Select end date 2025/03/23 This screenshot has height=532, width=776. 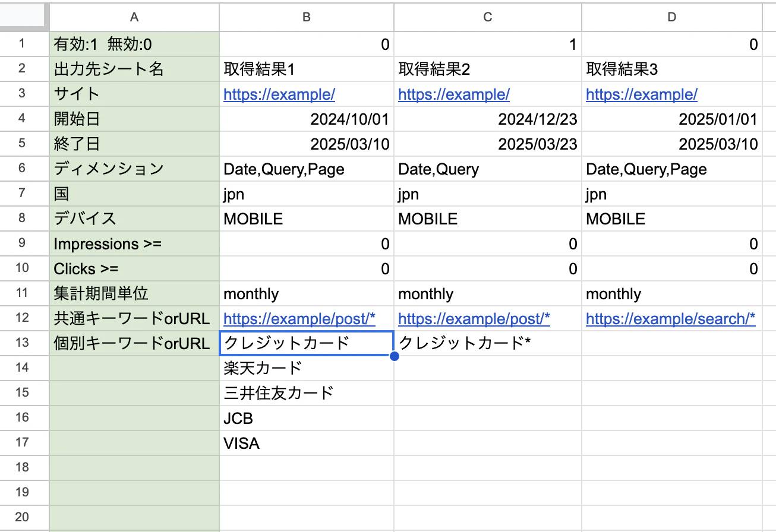point(488,144)
